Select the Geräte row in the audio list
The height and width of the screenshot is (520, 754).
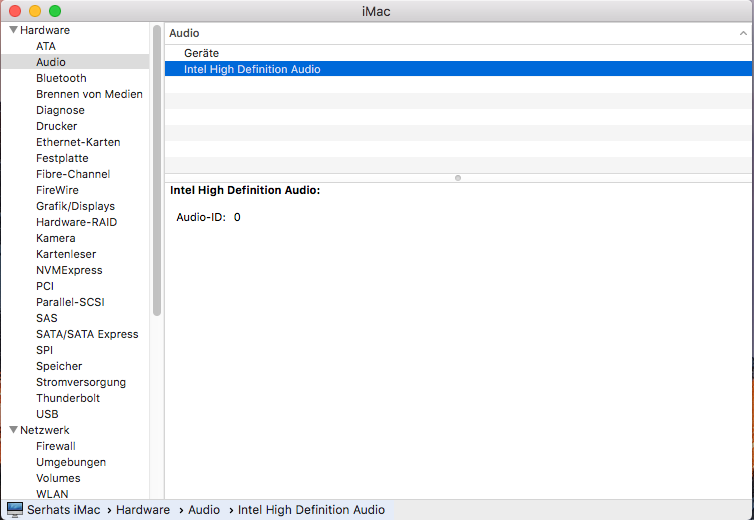point(201,53)
